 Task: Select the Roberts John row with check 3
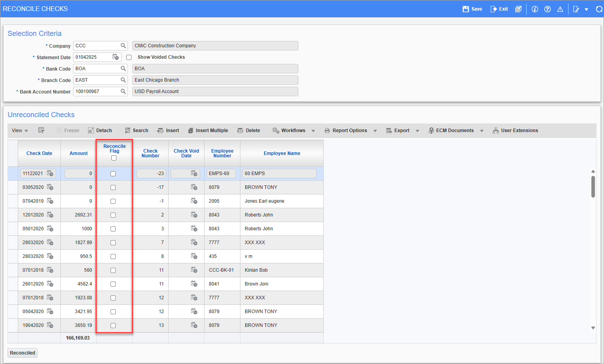pyautogui.click(x=165, y=229)
